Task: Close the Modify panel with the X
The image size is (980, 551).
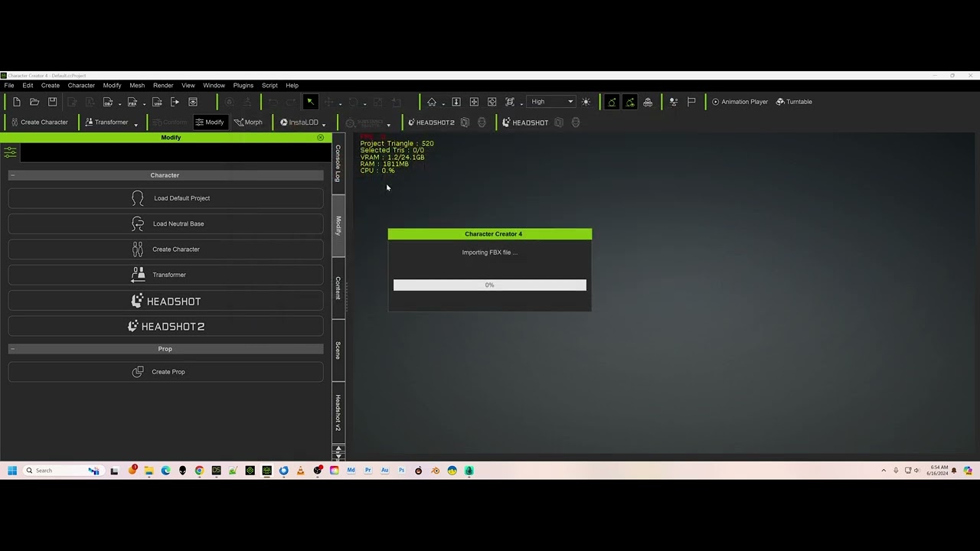Action: click(320, 138)
